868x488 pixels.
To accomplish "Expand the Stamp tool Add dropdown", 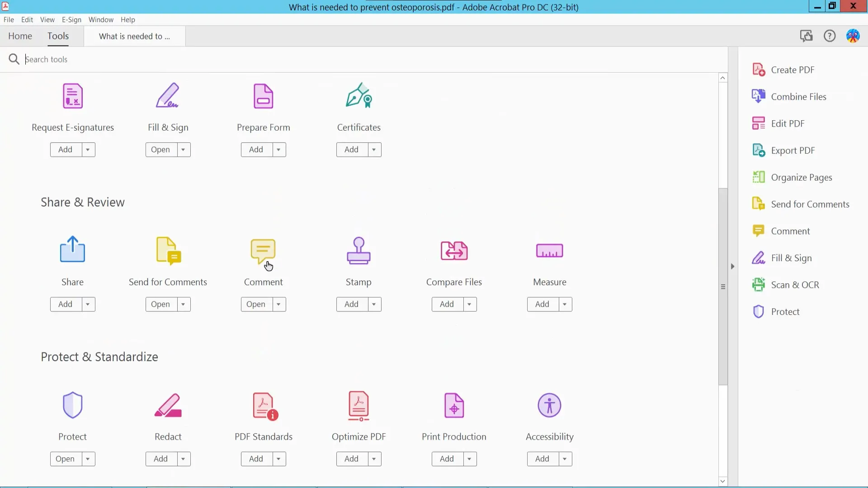I will pyautogui.click(x=374, y=304).
